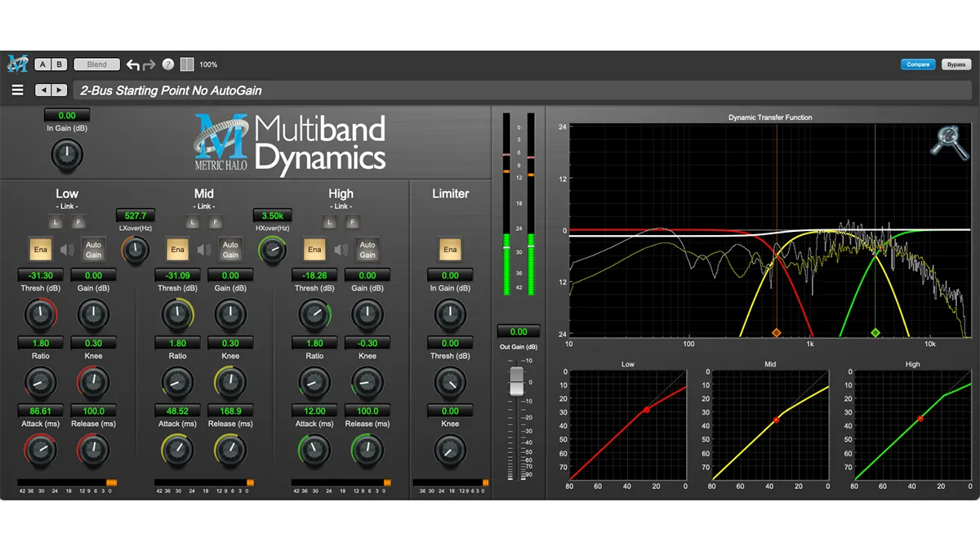Viewport: 980px width, 551px height.
Task: Click High band Attack knob
Action: (314, 449)
